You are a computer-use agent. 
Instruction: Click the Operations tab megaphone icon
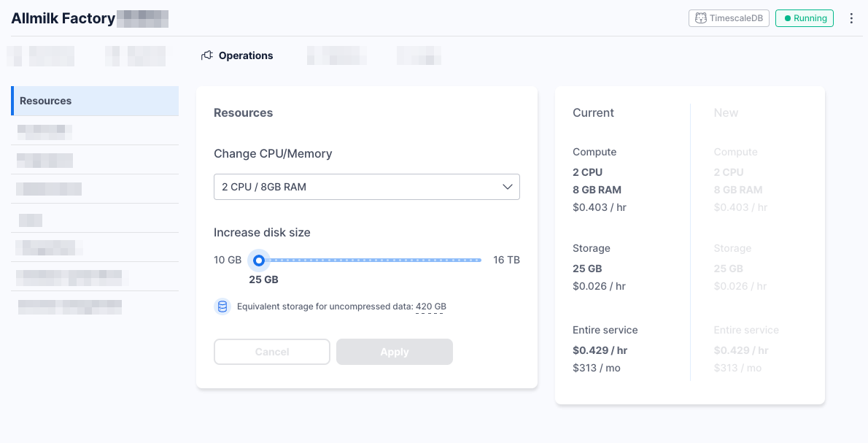(207, 55)
